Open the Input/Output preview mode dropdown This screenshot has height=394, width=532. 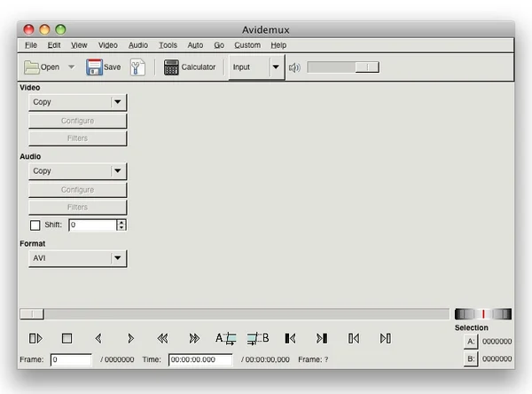click(x=256, y=67)
